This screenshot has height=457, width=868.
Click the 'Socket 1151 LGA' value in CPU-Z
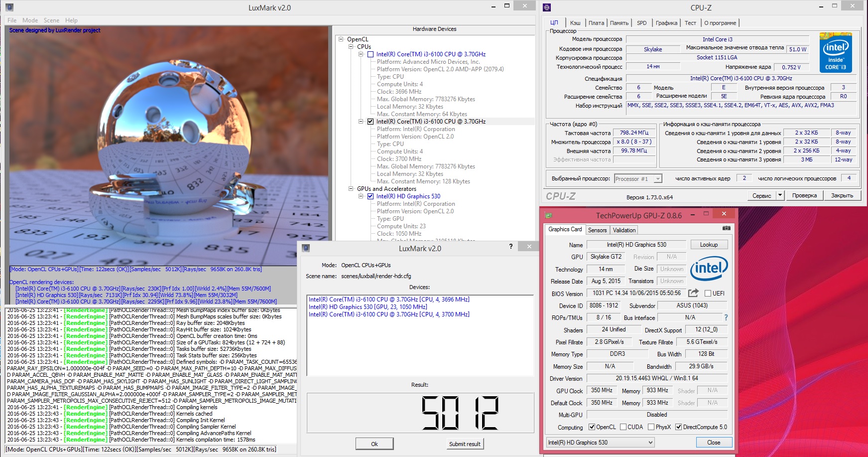point(717,57)
